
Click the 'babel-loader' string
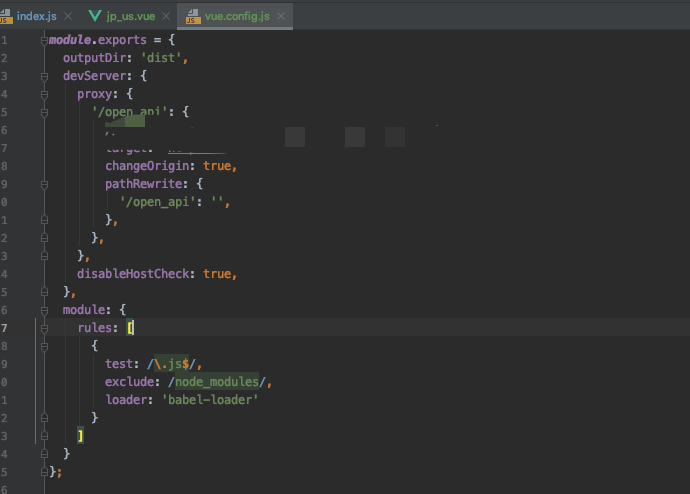tap(210, 400)
